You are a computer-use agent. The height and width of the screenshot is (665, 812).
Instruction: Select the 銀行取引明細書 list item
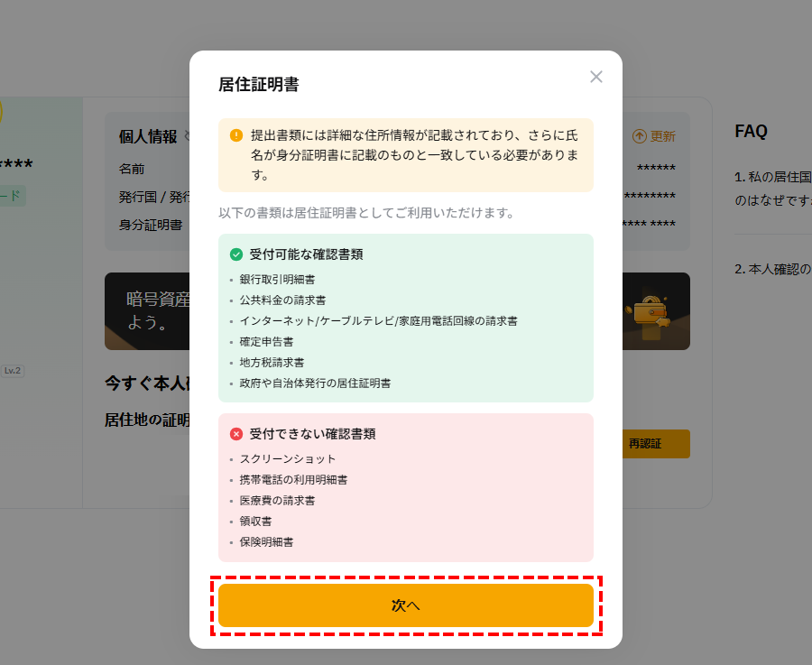[277, 280]
